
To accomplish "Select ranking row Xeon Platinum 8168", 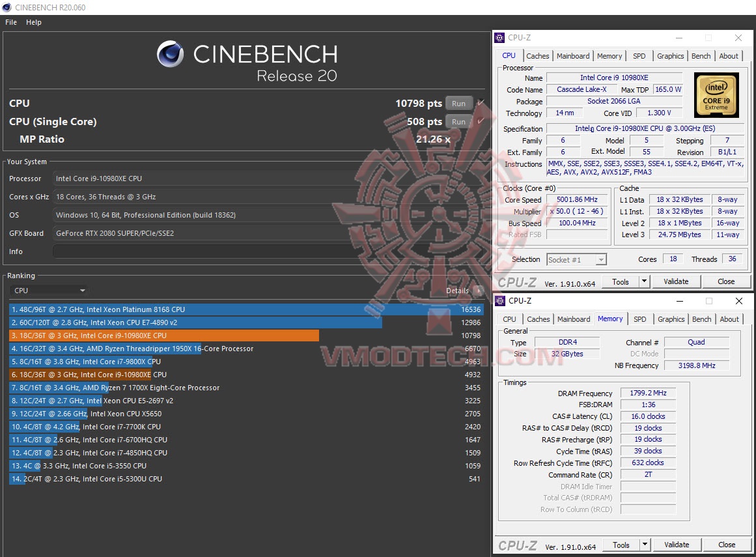I will (x=246, y=309).
